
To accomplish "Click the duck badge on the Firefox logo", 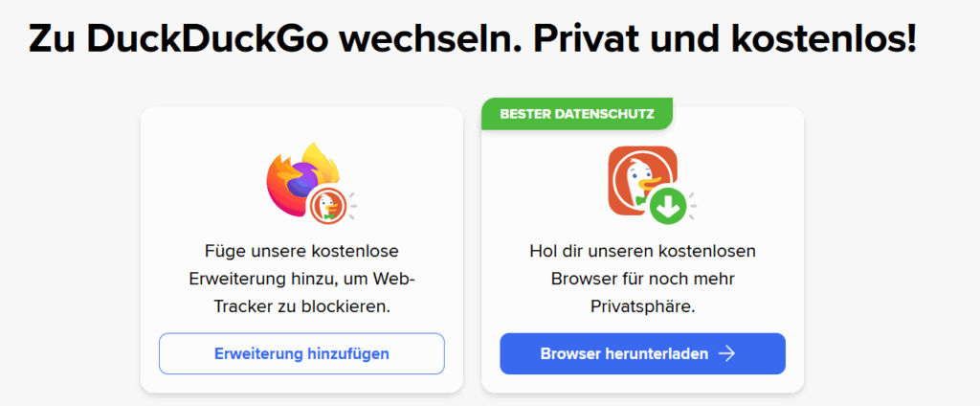I will point(325,205).
